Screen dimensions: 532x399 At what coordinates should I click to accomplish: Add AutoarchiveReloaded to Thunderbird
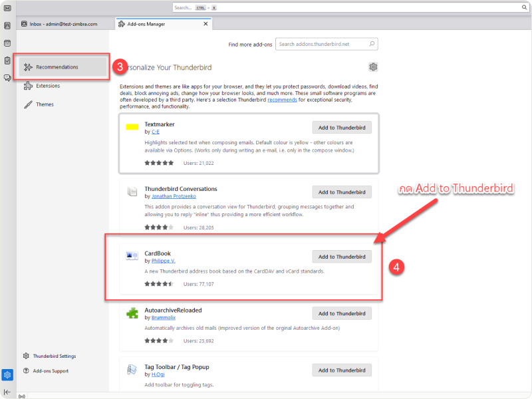coord(342,313)
